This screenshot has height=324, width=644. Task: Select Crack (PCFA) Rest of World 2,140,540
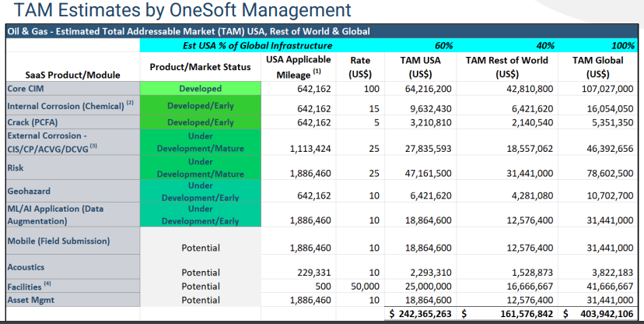[532, 122]
